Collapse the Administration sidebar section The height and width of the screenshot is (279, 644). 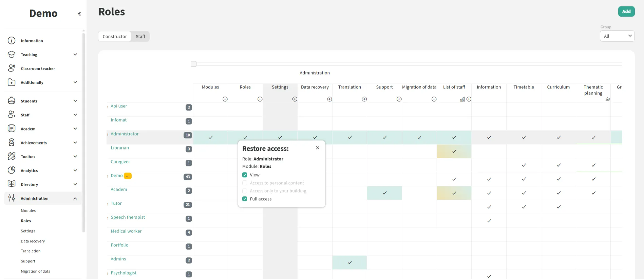(x=75, y=199)
